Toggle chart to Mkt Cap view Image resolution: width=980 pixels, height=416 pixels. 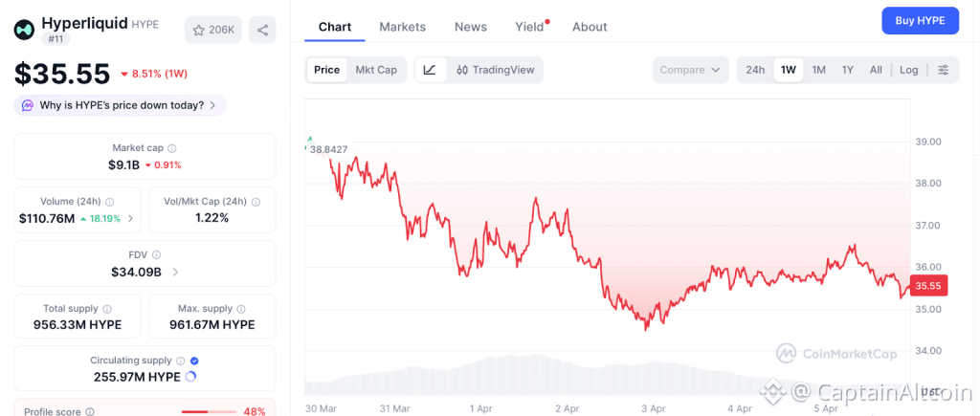[x=376, y=70]
